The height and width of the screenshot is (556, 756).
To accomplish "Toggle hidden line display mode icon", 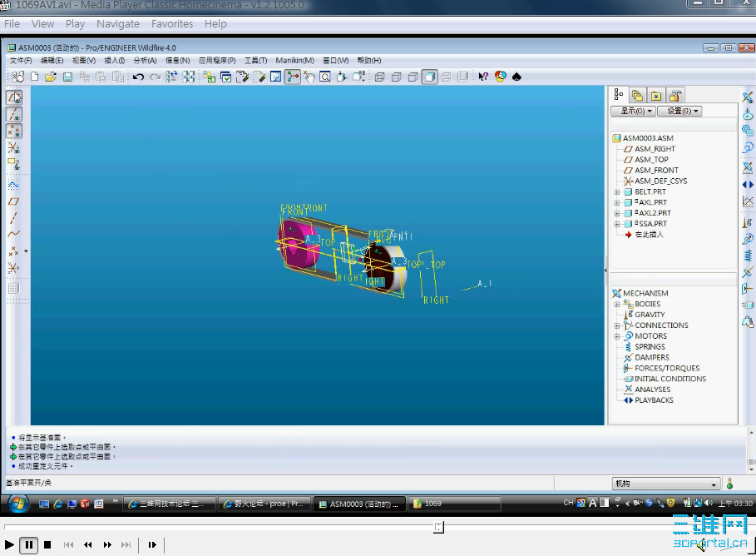I will coord(397,77).
